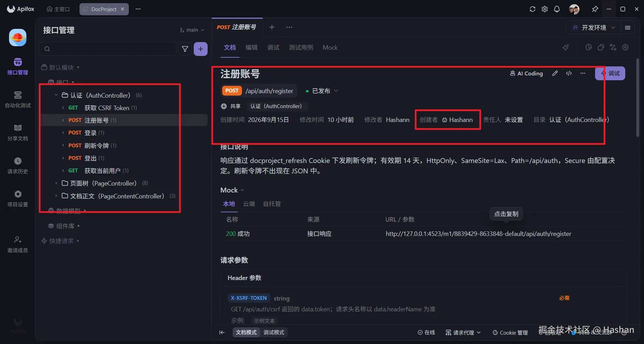Open Cookie 管理 in the status bar
The height and width of the screenshot is (344, 644).
(510, 333)
